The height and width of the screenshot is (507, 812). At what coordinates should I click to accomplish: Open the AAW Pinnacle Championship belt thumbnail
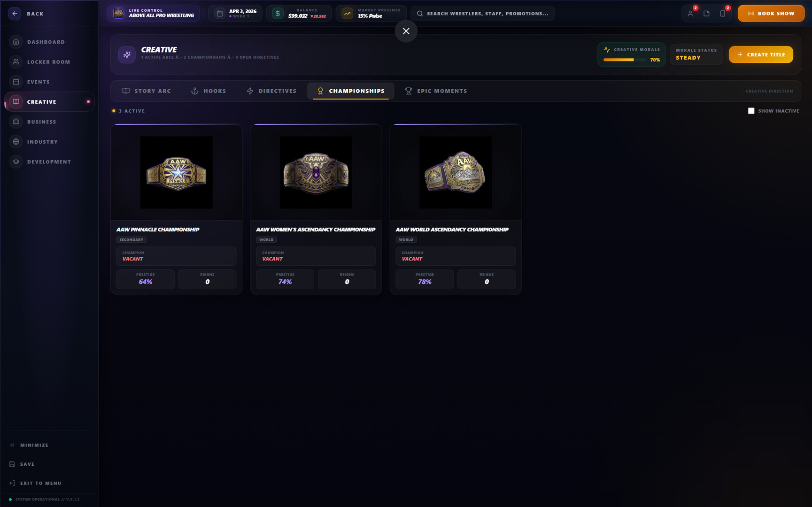coord(176,172)
